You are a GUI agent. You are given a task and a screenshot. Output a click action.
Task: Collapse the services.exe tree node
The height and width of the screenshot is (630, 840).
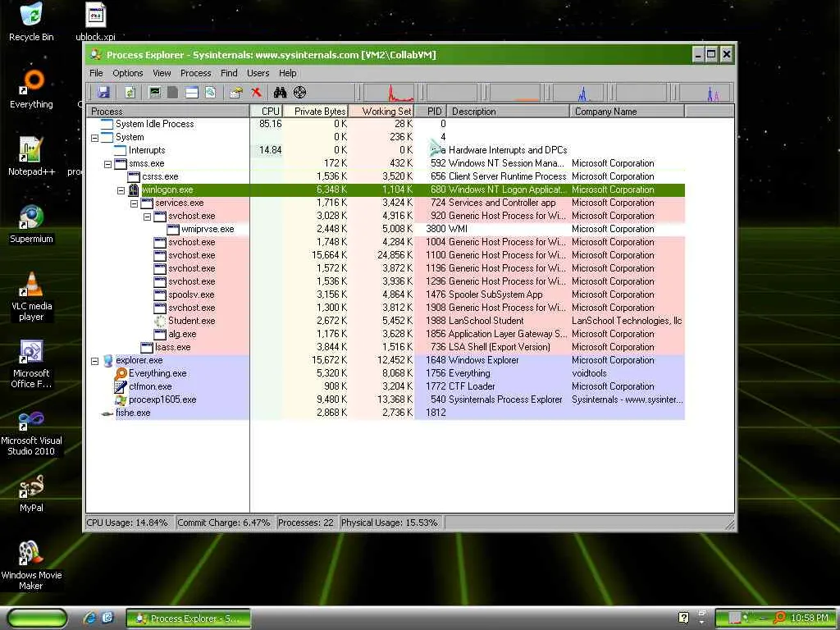pos(134,203)
